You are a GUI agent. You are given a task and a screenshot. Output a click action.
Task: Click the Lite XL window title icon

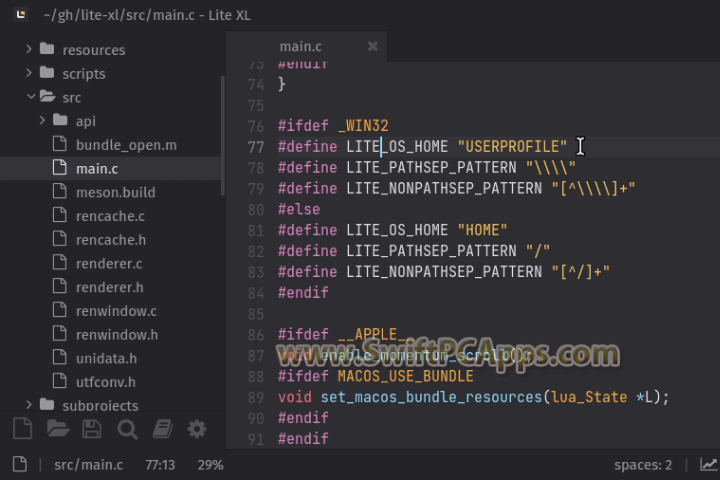tap(21, 15)
